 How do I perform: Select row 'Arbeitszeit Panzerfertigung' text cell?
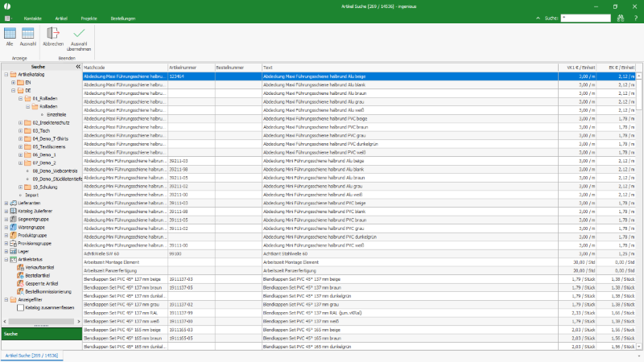[x=410, y=271]
